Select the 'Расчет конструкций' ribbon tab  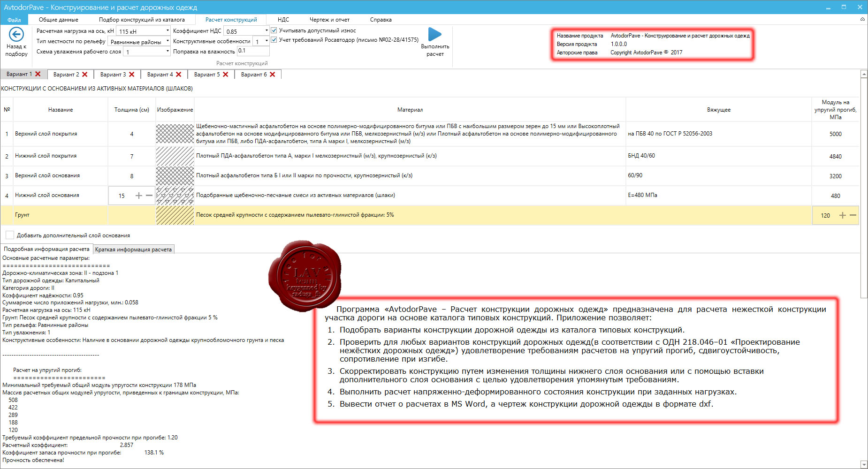click(231, 20)
